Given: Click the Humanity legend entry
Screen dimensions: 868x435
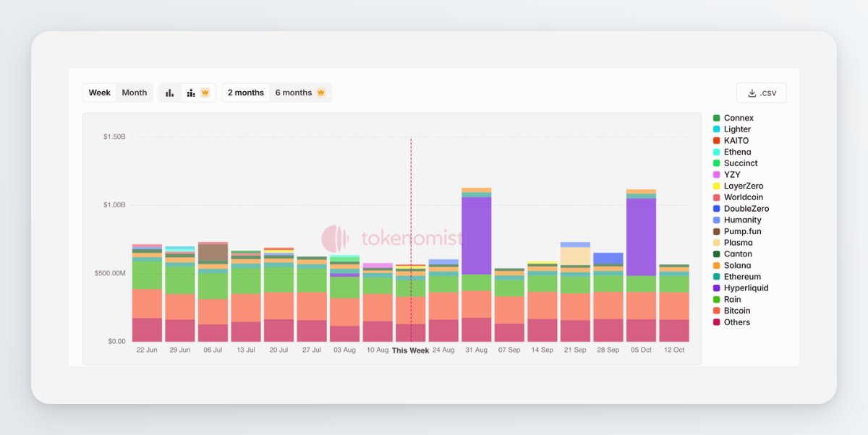Looking at the screenshot, I should click(737, 220).
